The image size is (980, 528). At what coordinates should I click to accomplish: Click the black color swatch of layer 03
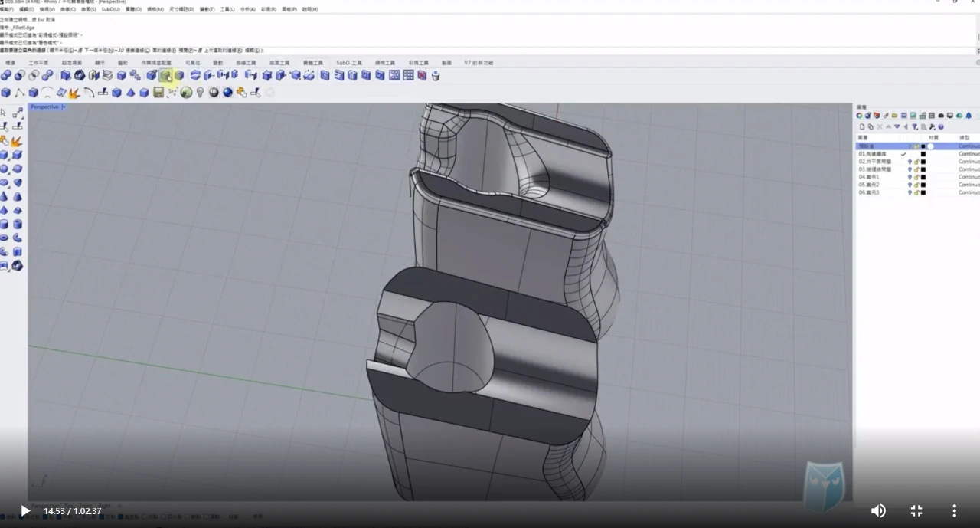tap(923, 169)
